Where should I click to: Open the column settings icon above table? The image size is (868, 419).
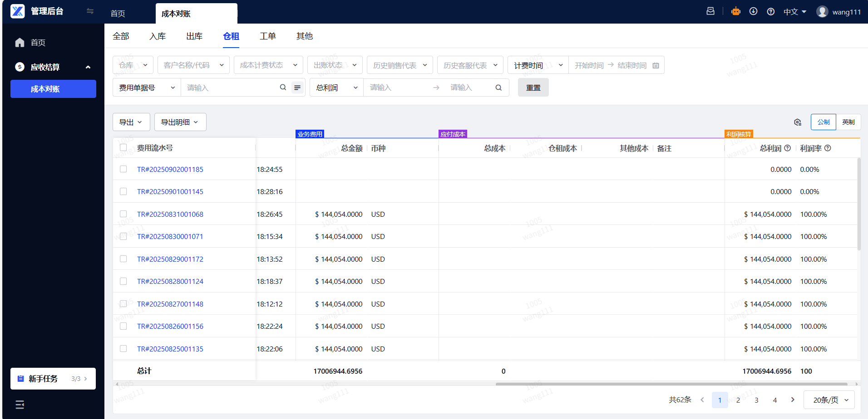click(x=798, y=122)
